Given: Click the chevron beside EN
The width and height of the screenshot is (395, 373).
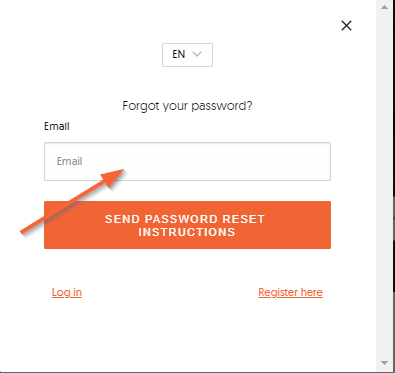Looking at the screenshot, I should (197, 54).
